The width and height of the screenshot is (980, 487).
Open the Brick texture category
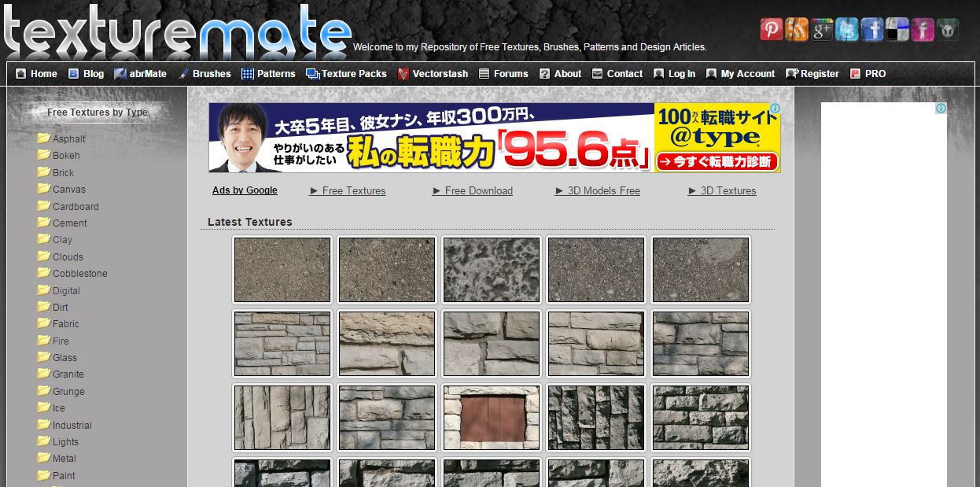[63, 172]
